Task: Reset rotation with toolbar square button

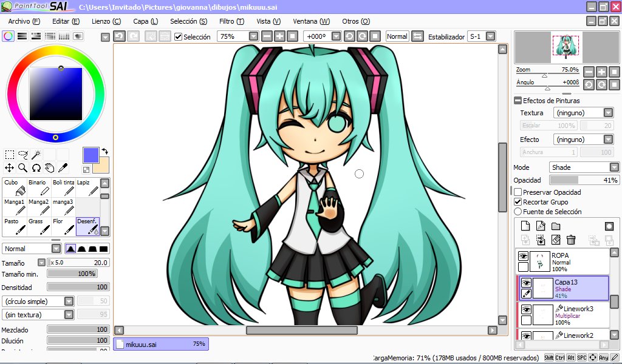Action: [x=375, y=36]
